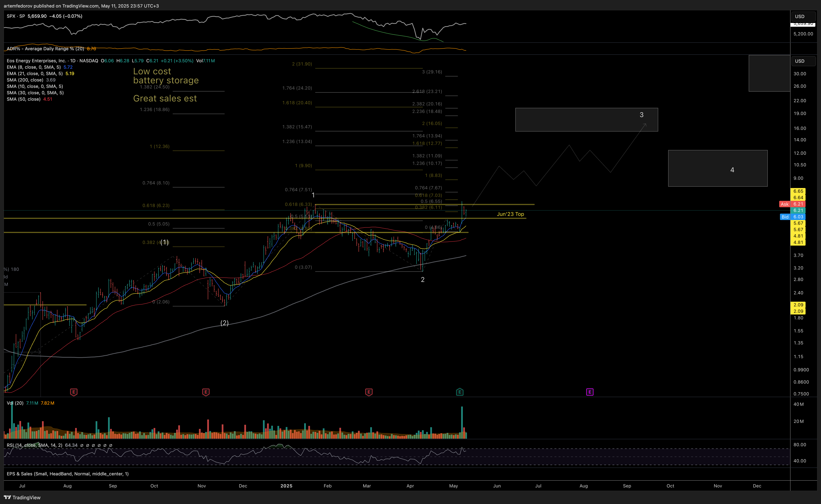
Task: Open the green earnings marker in May
Action: [x=460, y=392]
